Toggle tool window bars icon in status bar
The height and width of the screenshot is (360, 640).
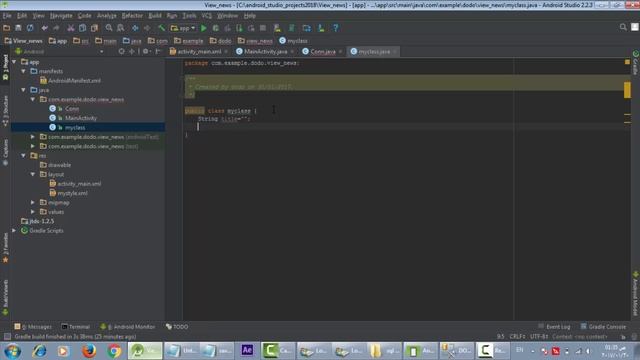[x=7, y=337]
